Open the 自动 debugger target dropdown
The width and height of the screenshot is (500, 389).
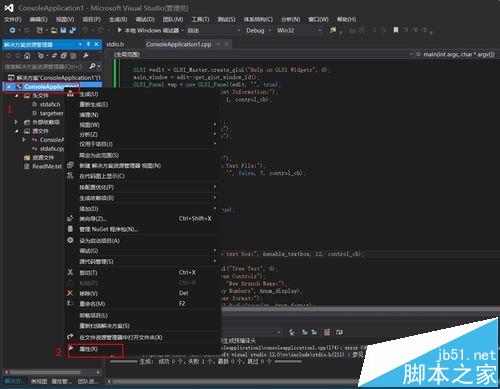click(213, 31)
